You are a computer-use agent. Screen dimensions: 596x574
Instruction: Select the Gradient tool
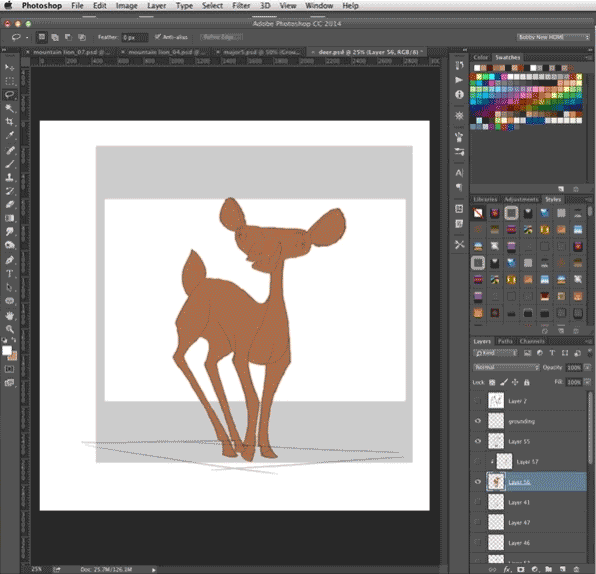(10, 218)
